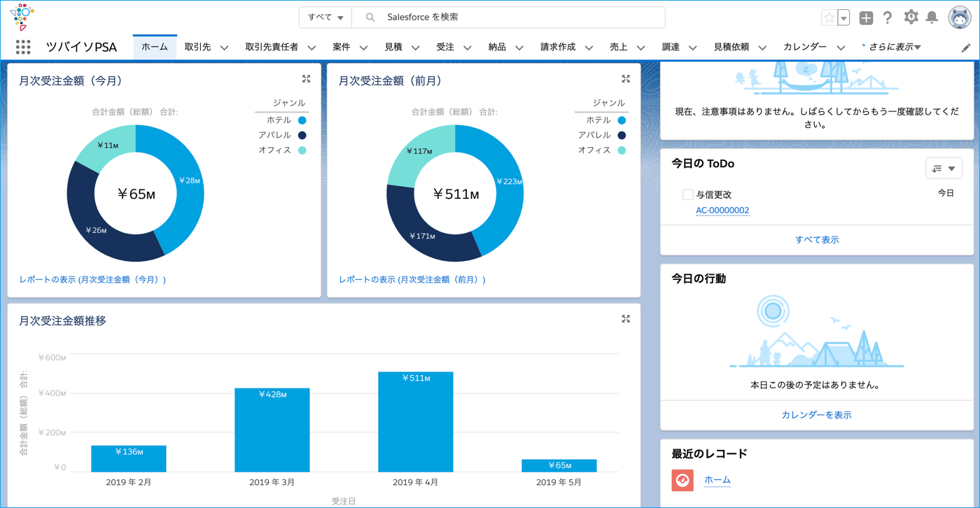This screenshot has width=980, height=508.
Task: Click the カレンダーを表示 link
Action: pos(816,415)
